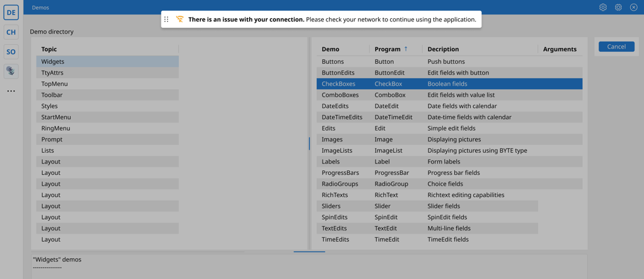Viewport: 644px width, 279px height.
Task: Open settings gear in title bar
Action: click(x=602, y=8)
